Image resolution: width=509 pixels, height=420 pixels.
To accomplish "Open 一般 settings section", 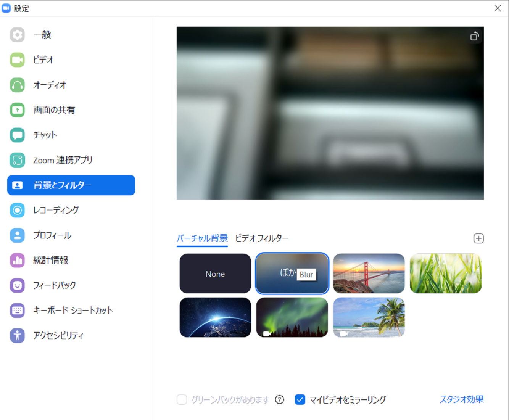I will pos(71,35).
